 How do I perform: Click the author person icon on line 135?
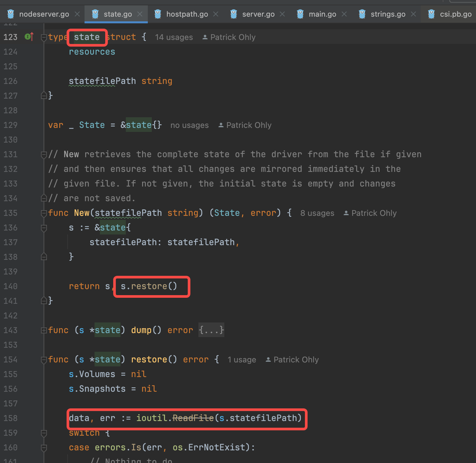pyautogui.click(x=346, y=213)
